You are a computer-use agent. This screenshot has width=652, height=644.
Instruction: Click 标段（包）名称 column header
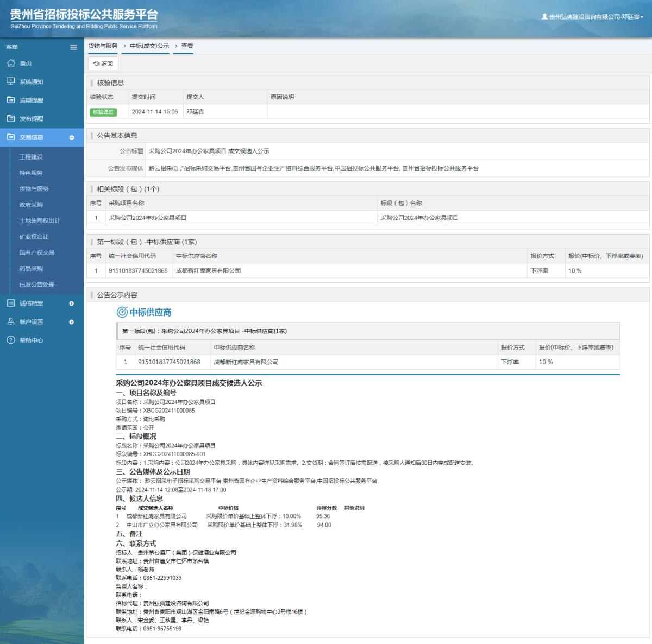(401, 203)
